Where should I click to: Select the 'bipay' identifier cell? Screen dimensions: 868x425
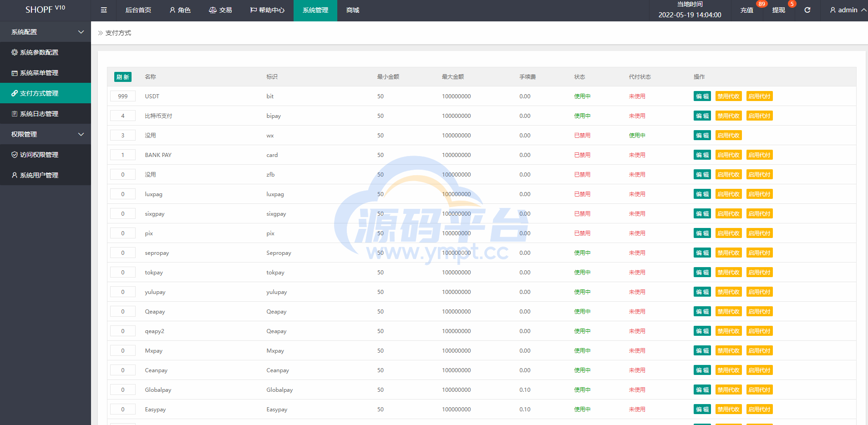[274, 116]
